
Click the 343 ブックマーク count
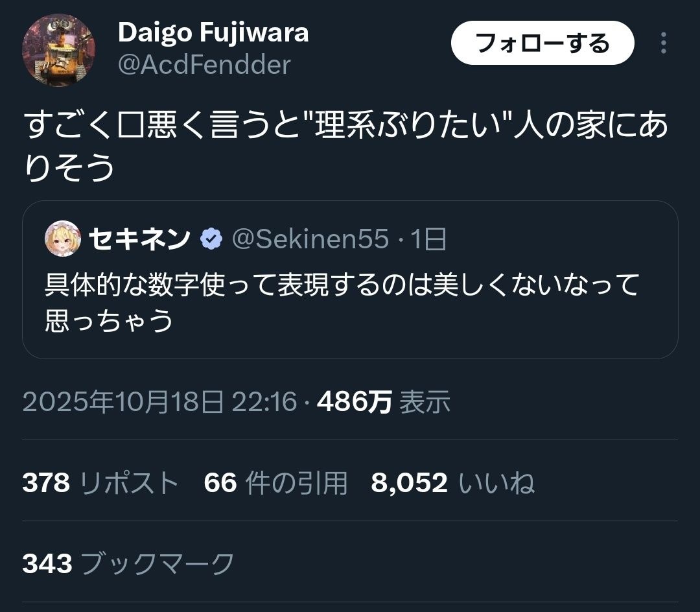128,563
